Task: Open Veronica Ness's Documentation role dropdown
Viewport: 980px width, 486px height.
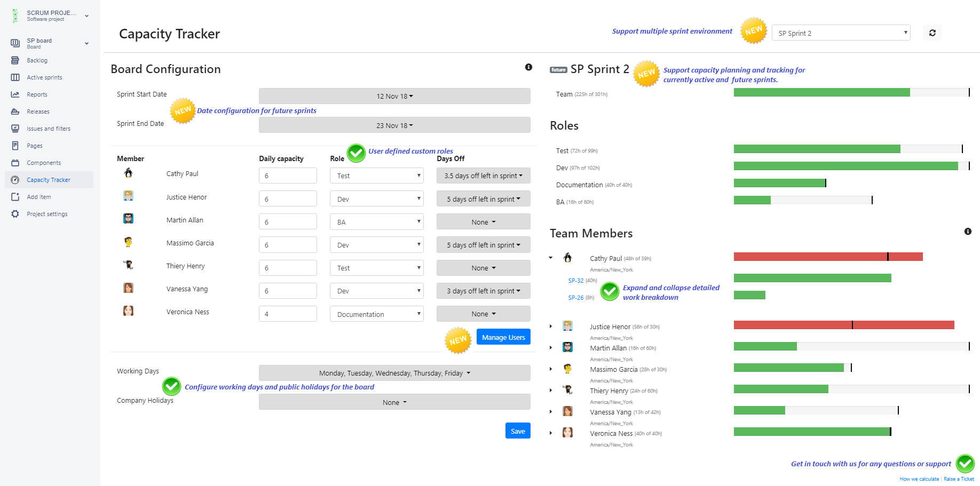Action: point(377,314)
